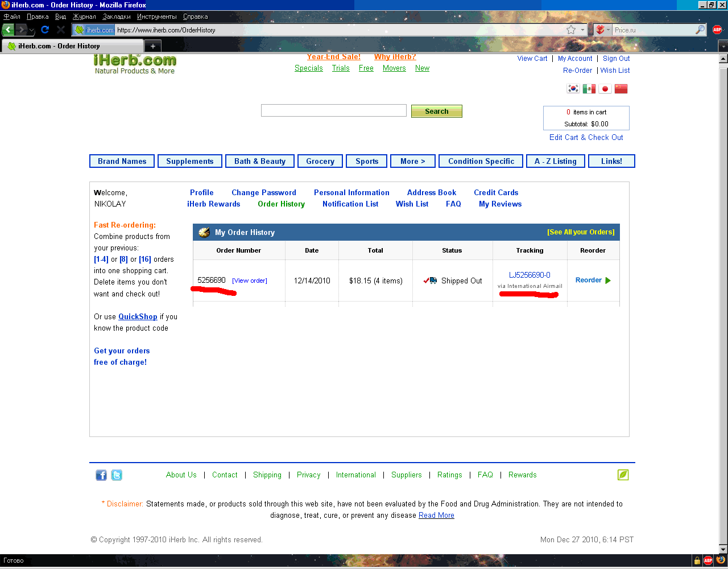This screenshot has height=569, width=728.
Task: Click the Facebook icon in the footer
Action: pos(101,475)
